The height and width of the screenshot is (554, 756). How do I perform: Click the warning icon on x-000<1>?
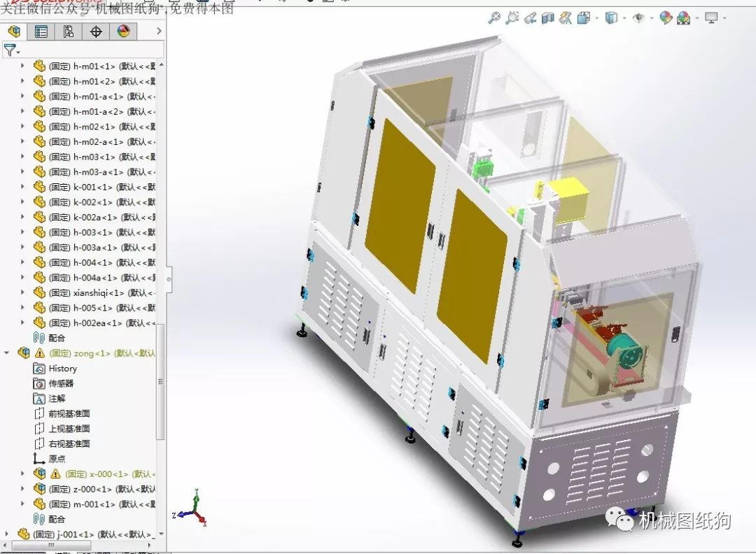55,474
